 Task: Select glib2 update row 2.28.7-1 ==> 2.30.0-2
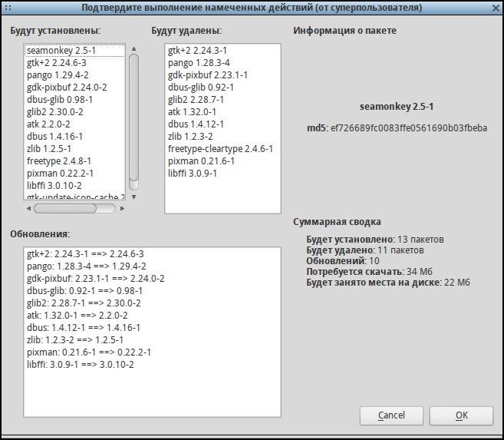152,303
